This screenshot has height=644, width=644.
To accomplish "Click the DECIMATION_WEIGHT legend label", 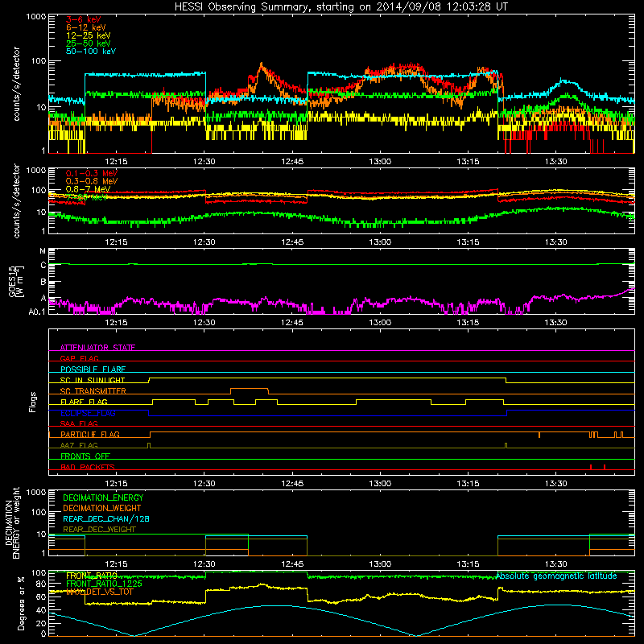I will (x=102, y=508).
